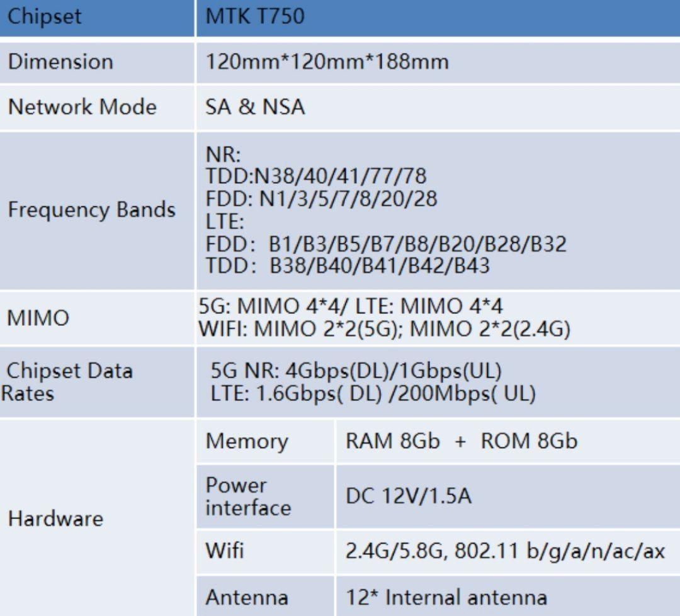
Task: Select the RAM 8Gb + ROM 8Gb cell
Action: (x=508, y=441)
